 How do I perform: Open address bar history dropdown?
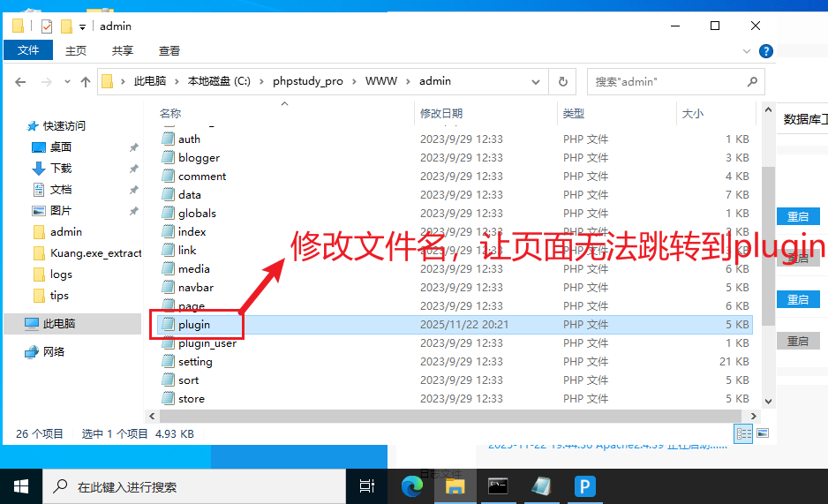coord(536,82)
